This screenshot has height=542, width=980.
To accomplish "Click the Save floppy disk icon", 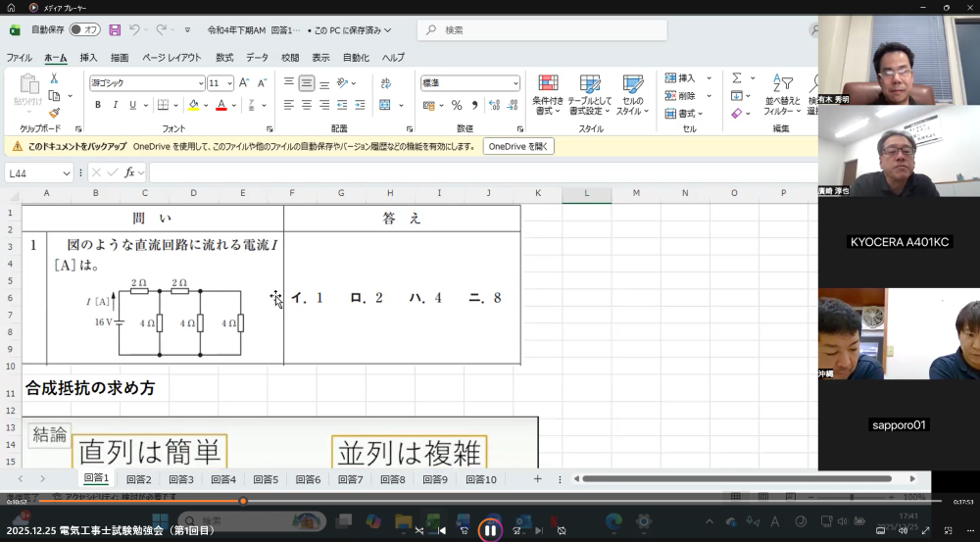I will coord(115,30).
